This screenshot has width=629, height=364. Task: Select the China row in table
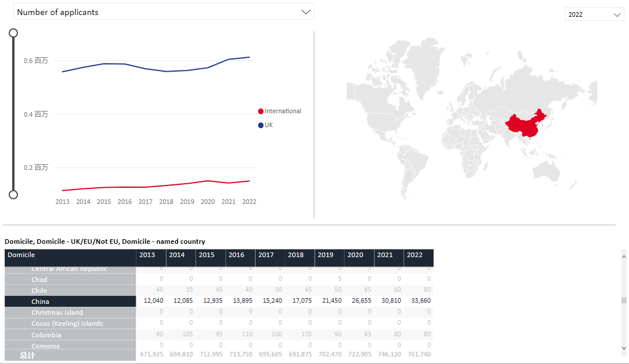pyautogui.click(x=219, y=302)
